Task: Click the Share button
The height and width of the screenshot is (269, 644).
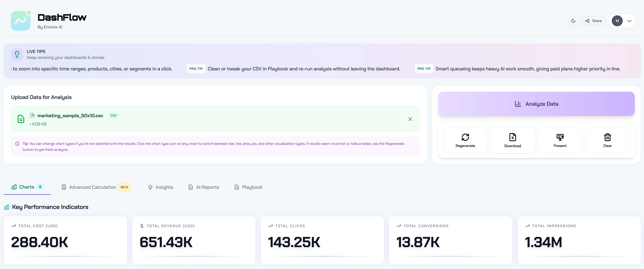Action: [x=593, y=21]
